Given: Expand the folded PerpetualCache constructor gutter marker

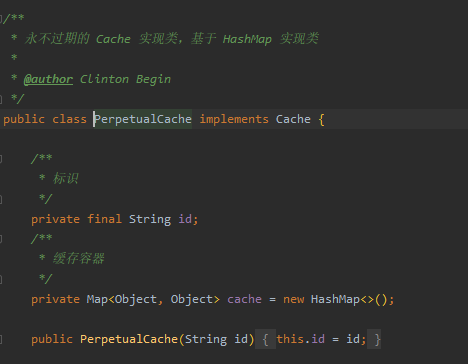Looking at the screenshot, I should 1,340.
